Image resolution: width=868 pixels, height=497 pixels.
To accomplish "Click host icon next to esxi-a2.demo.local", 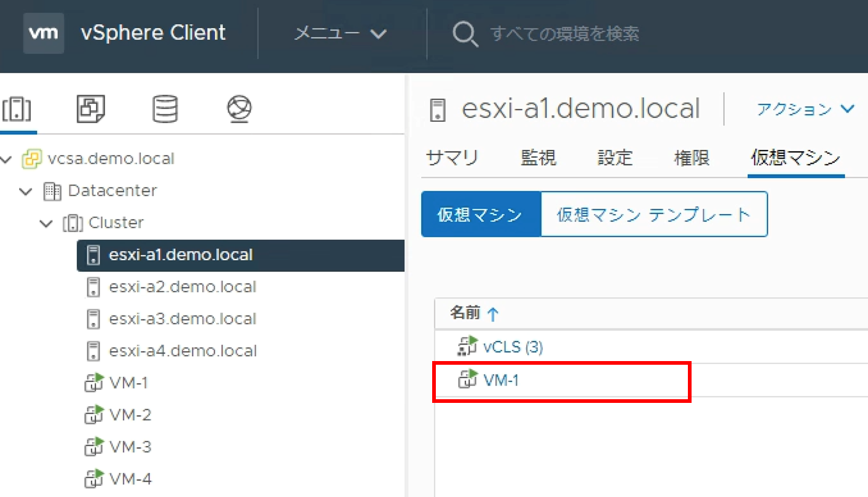I will pyautogui.click(x=93, y=287).
